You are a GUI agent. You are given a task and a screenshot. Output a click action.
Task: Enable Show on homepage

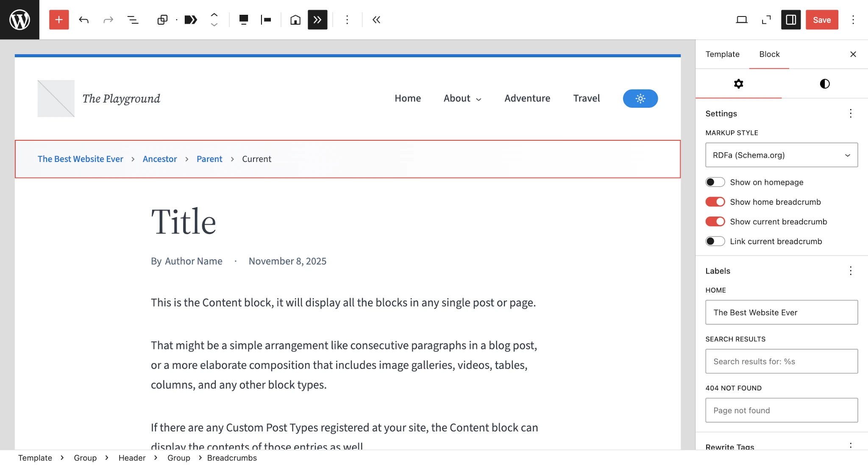(715, 182)
